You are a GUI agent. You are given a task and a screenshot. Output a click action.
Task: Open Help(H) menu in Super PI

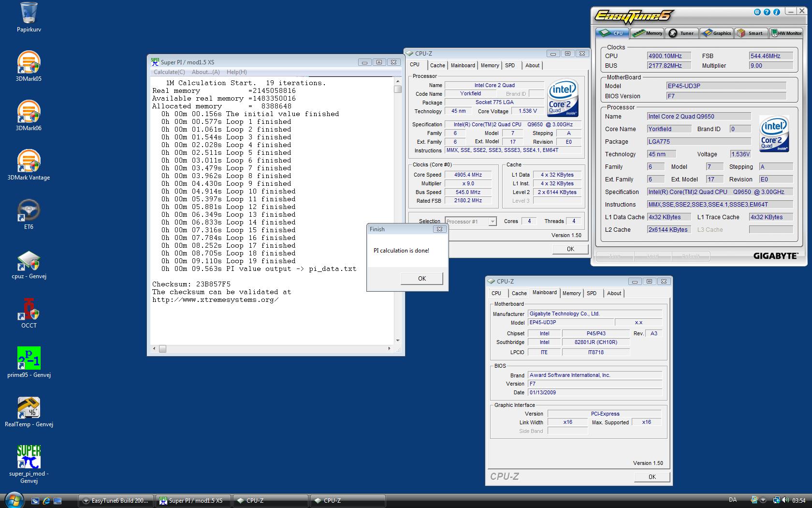click(236, 72)
